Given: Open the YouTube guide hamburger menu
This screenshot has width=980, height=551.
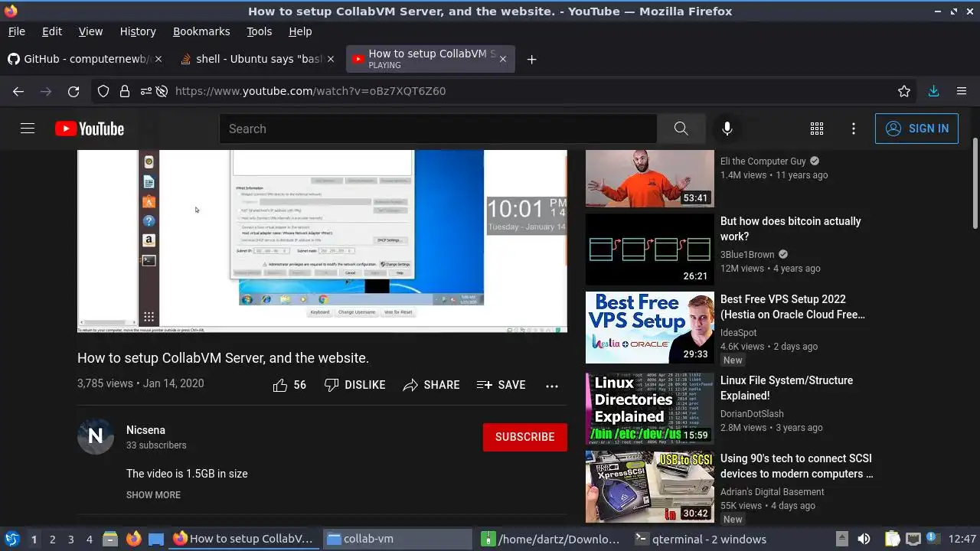Looking at the screenshot, I should (28, 129).
